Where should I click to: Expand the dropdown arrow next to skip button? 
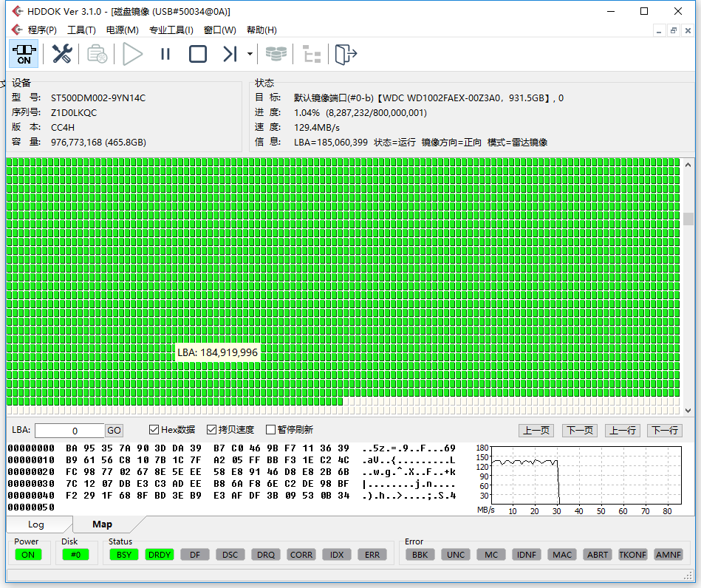(x=250, y=54)
